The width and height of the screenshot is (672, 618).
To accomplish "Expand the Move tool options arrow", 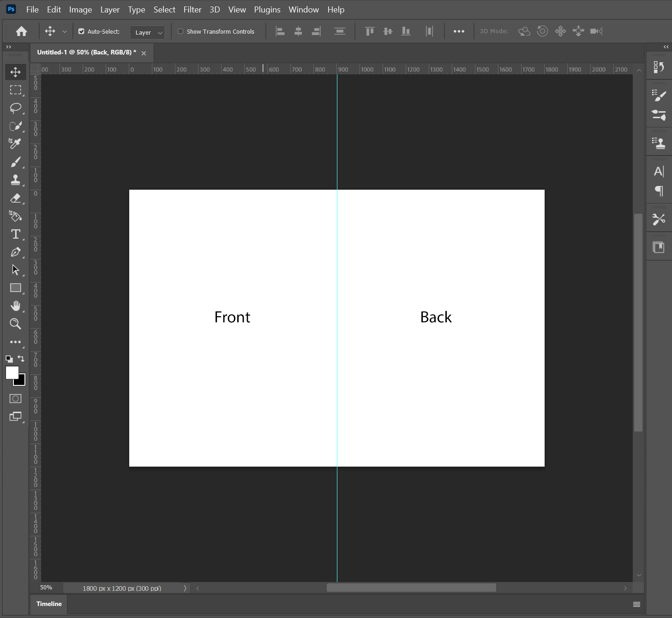I will pyautogui.click(x=65, y=31).
